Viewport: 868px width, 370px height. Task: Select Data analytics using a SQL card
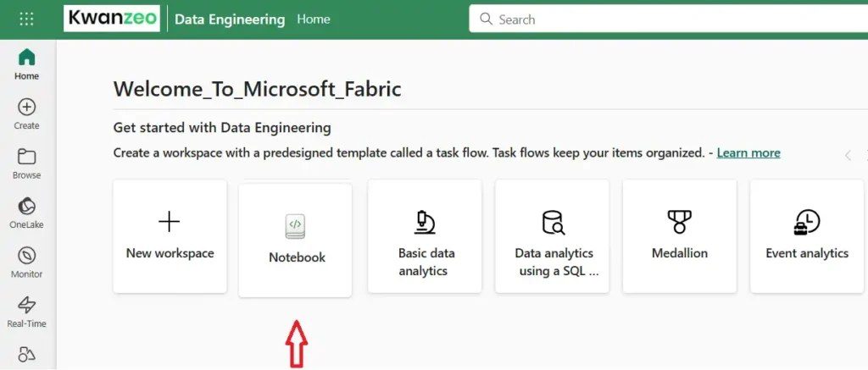pos(552,236)
